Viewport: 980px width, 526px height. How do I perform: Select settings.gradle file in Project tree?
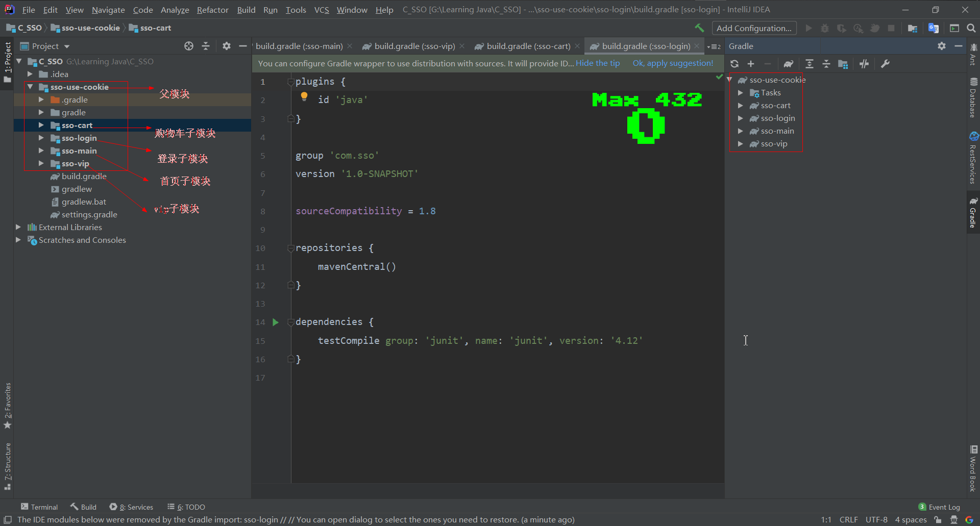pyautogui.click(x=89, y=215)
